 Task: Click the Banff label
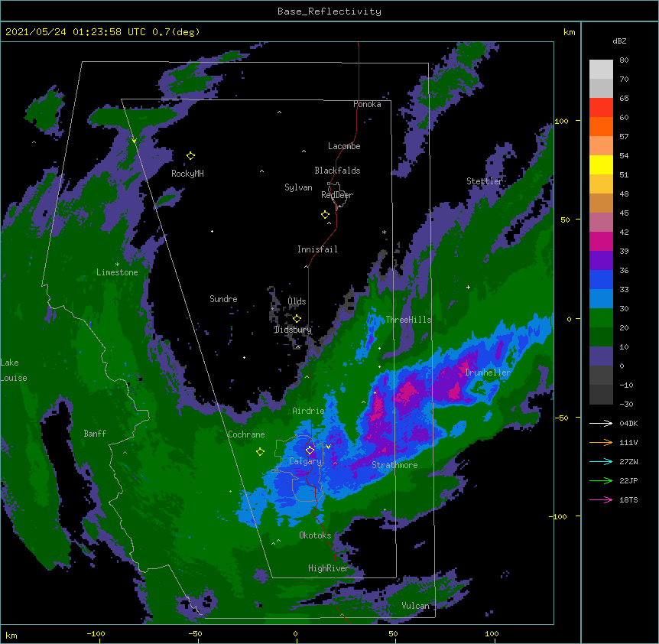[x=95, y=434]
